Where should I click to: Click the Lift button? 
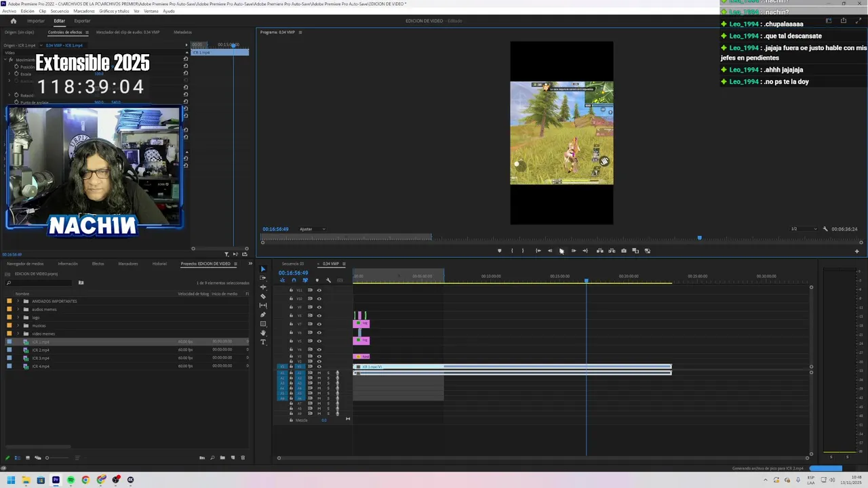point(599,251)
